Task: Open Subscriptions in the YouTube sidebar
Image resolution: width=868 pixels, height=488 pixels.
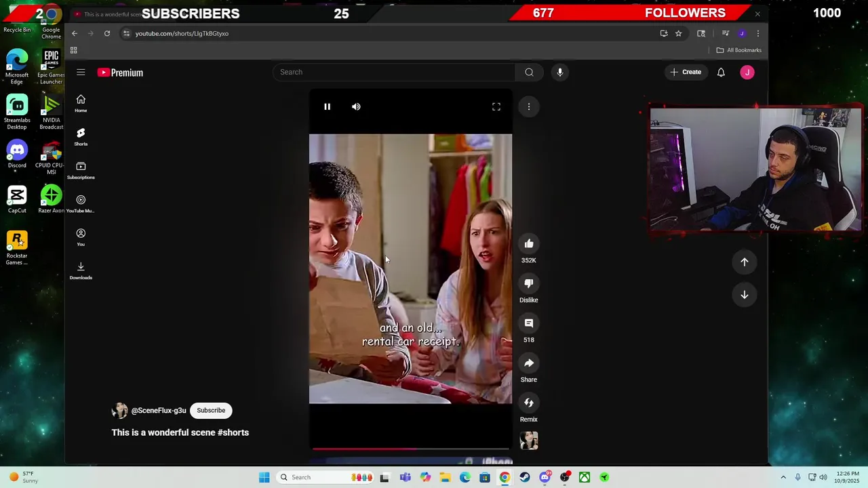Action: click(81, 170)
